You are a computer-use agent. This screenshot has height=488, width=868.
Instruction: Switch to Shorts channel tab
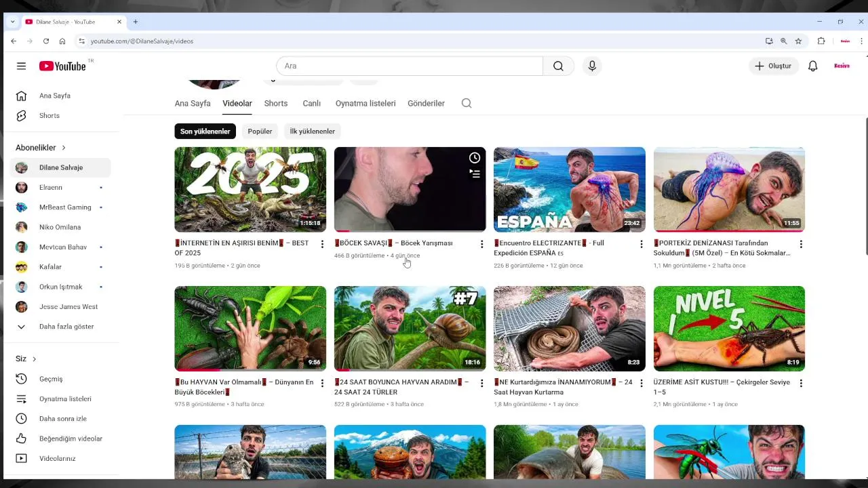pos(276,103)
